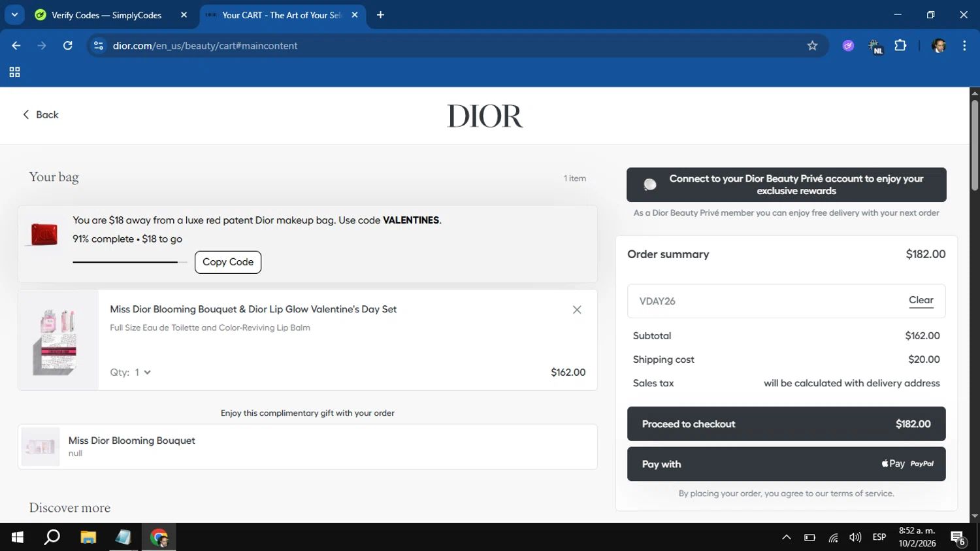Click the Copy Code button

click(x=228, y=262)
